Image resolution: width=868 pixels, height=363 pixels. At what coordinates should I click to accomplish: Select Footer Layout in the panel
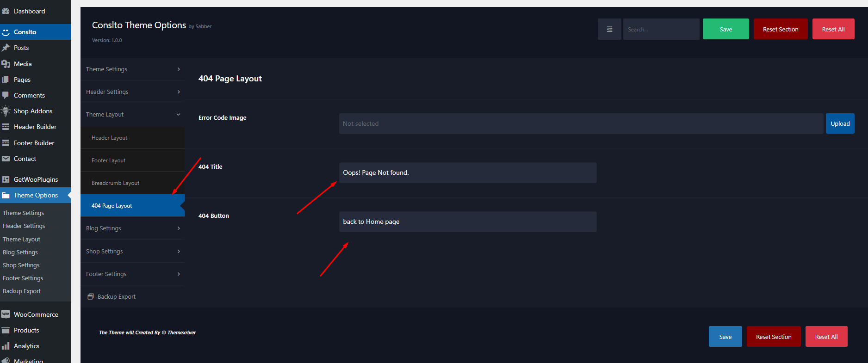108,160
